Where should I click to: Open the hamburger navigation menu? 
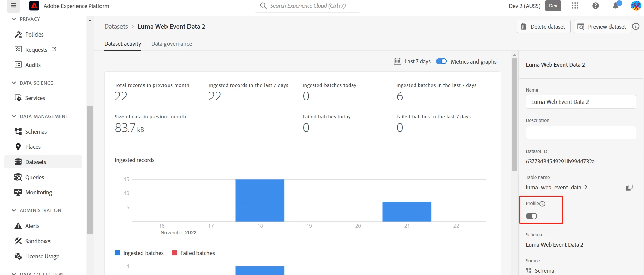click(x=14, y=6)
